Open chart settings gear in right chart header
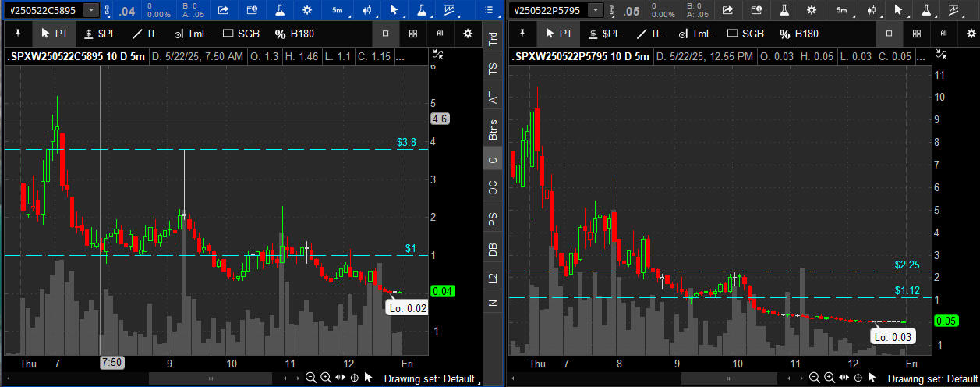Viewport: 980px width, 387px height. (812, 10)
